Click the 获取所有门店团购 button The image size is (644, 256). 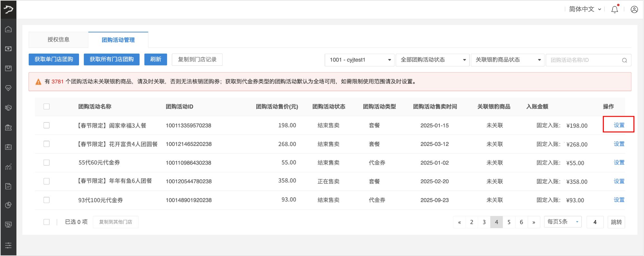click(x=111, y=59)
